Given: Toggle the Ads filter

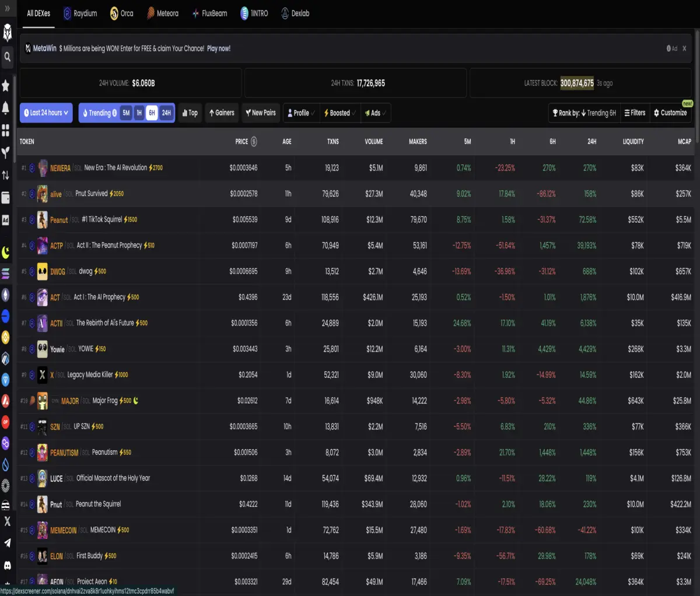Looking at the screenshot, I should point(375,113).
